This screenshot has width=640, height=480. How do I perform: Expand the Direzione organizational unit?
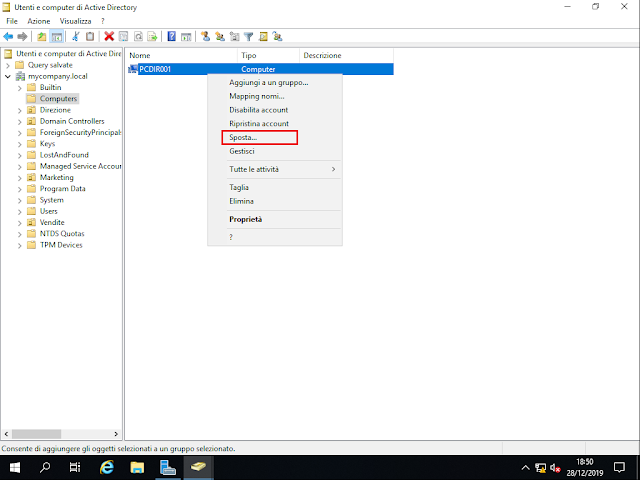pos(20,110)
